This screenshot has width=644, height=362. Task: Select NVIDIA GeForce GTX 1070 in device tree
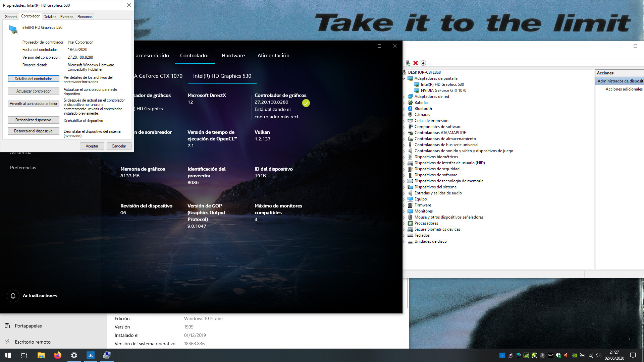coord(443,90)
